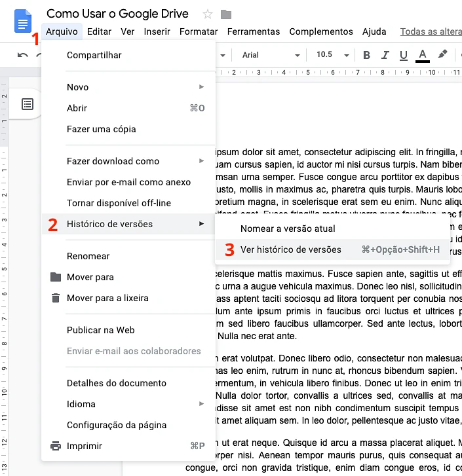Click Nomear a versão atual
The width and height of the screenshot is (462, 476).
click(x=332, y=229)
